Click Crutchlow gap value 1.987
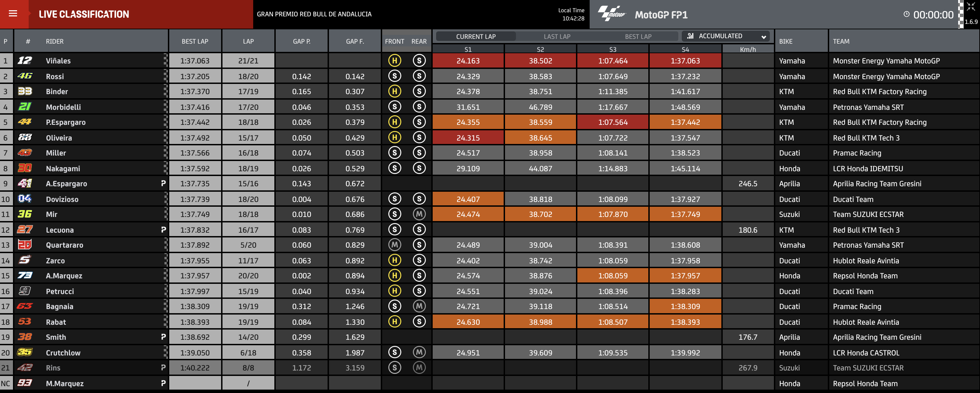 355,353
